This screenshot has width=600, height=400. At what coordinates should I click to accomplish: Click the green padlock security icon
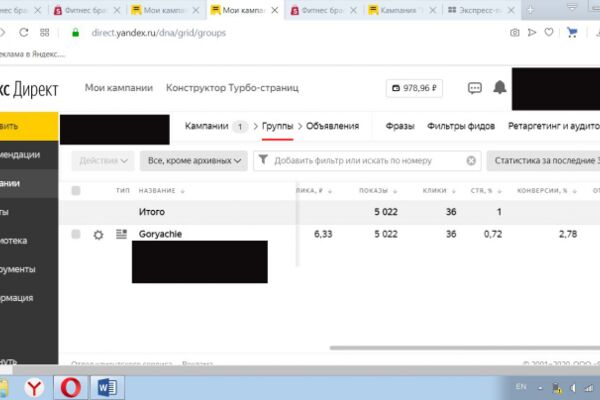tap(75, 33)
